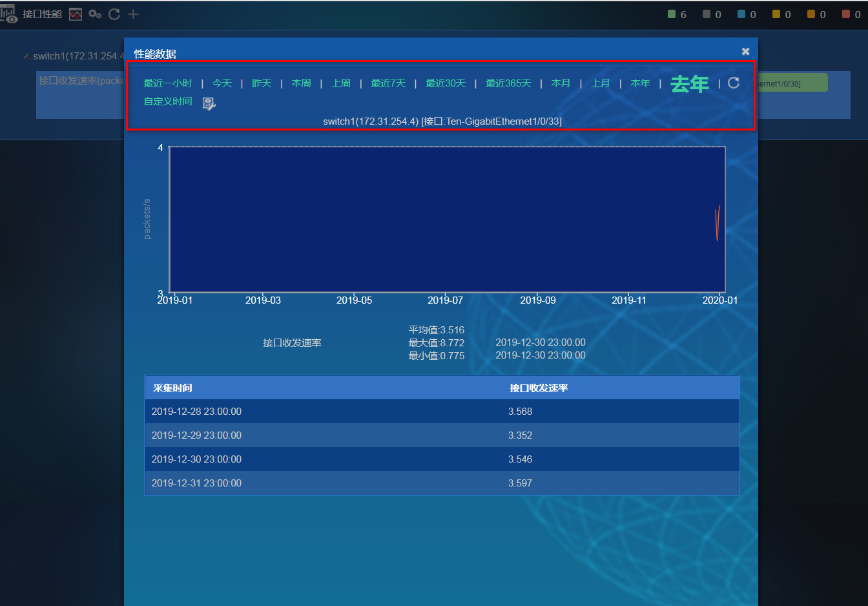Image resolution: width=868 pixels, height=606 pixels.
Task: Click the export data icon beside 自定义时间
Action: (209, 103)
